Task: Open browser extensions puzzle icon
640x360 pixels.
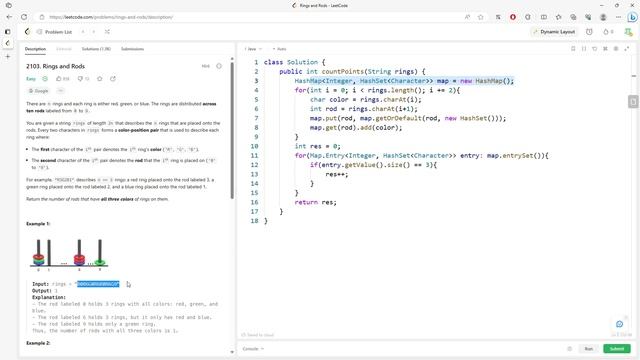Action: pos(528,17)
